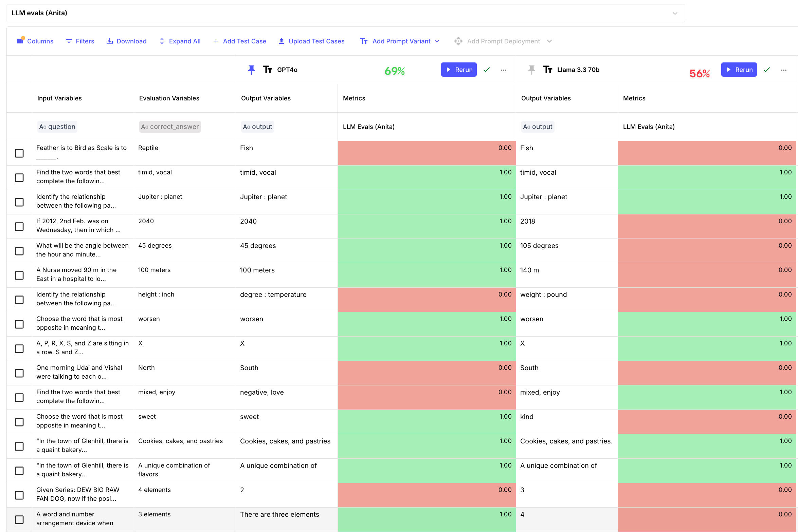Click Add Test Case
The image size is (798, 532).
coord(240,41)
